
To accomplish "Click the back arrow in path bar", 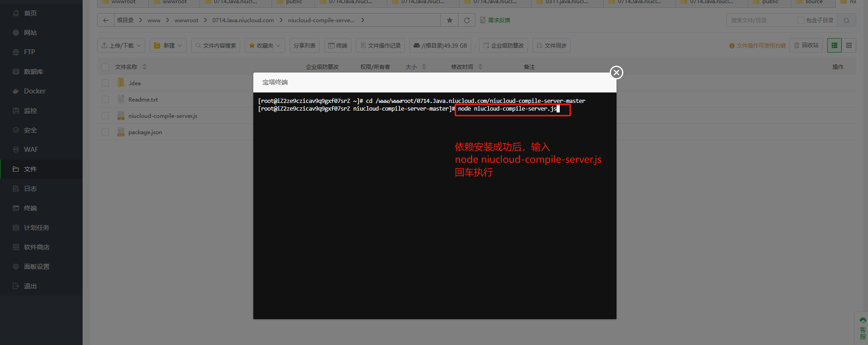I will pos(106,20).
